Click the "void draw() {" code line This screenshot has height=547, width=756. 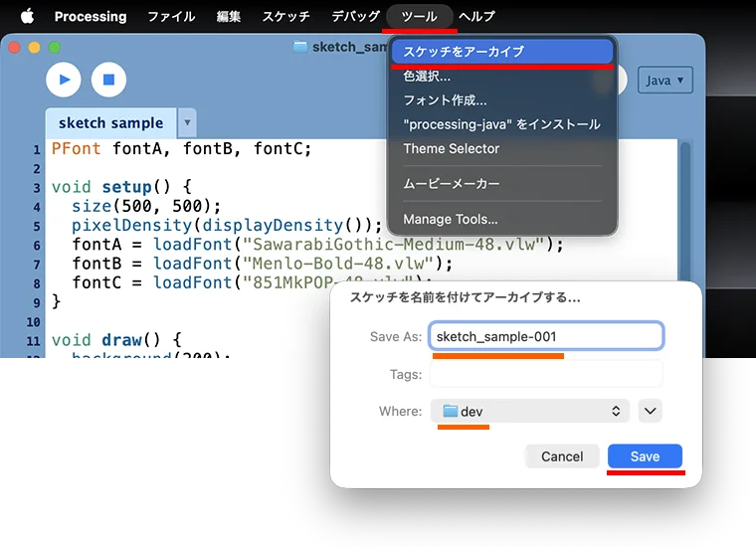(116, 340)
